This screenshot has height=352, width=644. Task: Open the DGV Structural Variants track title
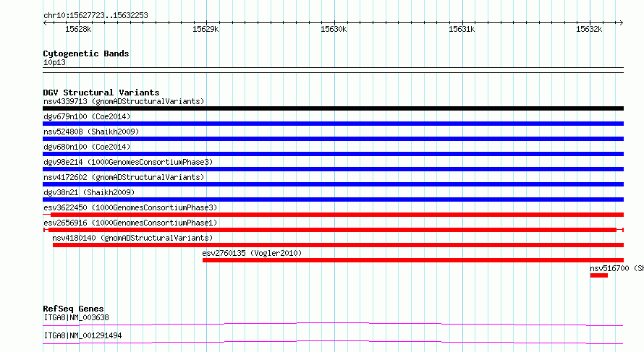tap(101, 93)
